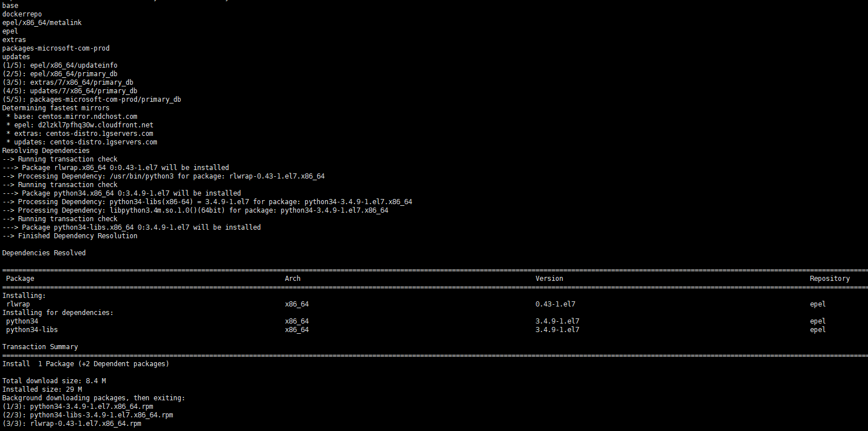Viewport: 868px width, 431px height.
Task: Click 'Install 1 Package (+2 Dependent packages)' line
Action: pos(85,364)
